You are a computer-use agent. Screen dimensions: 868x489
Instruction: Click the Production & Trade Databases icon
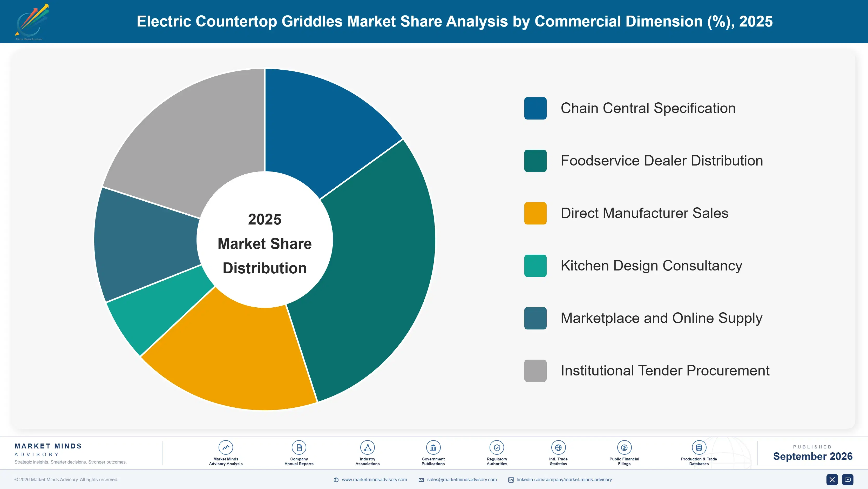(699, 447)
